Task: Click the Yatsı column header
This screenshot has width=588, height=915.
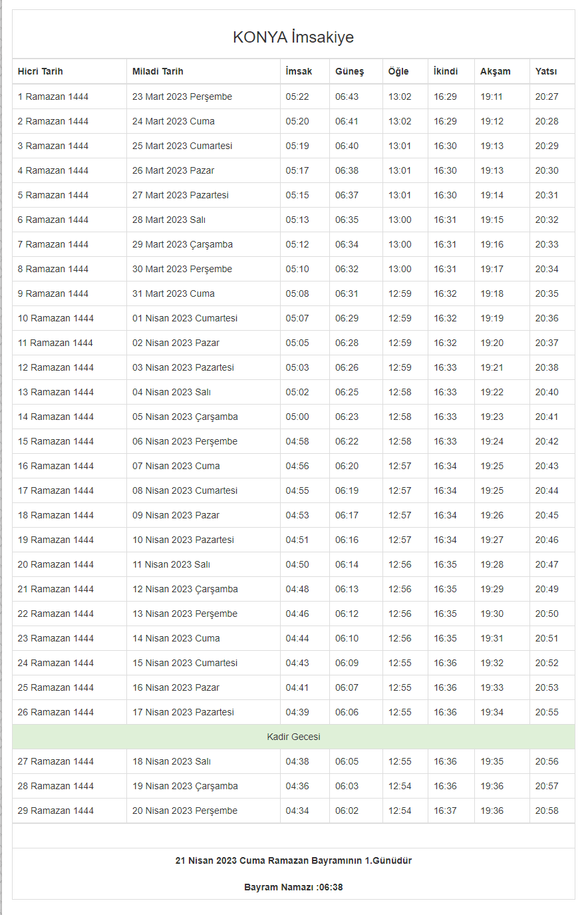Action: 546,71
